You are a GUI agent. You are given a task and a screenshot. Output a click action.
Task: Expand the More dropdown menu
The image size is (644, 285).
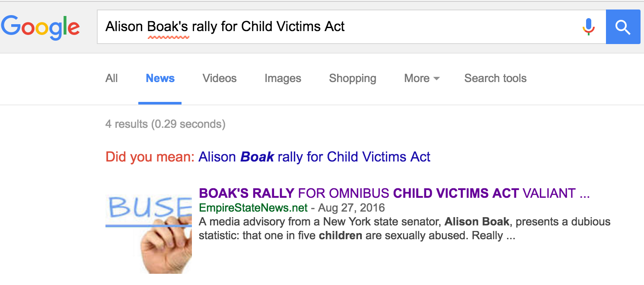point(421,78)
